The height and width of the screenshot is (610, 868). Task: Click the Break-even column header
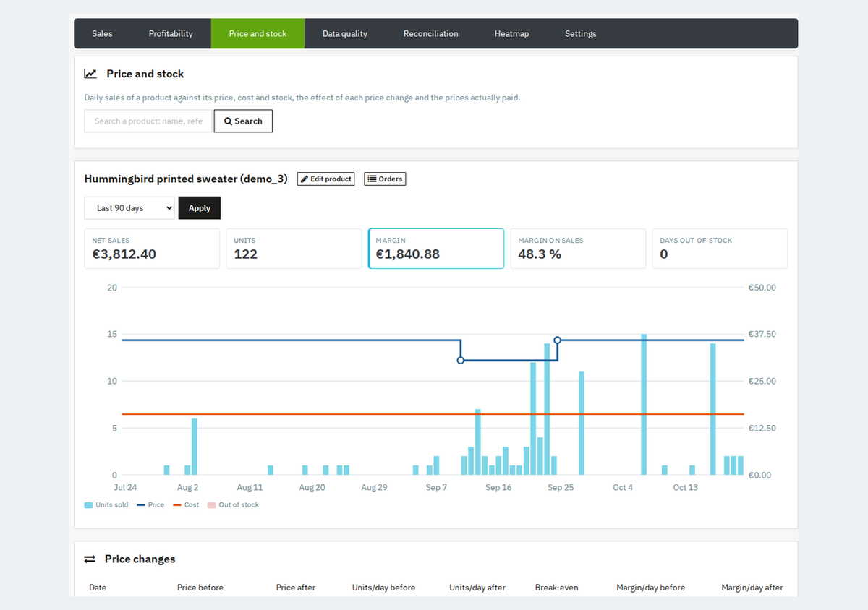[x=557, y=588]
